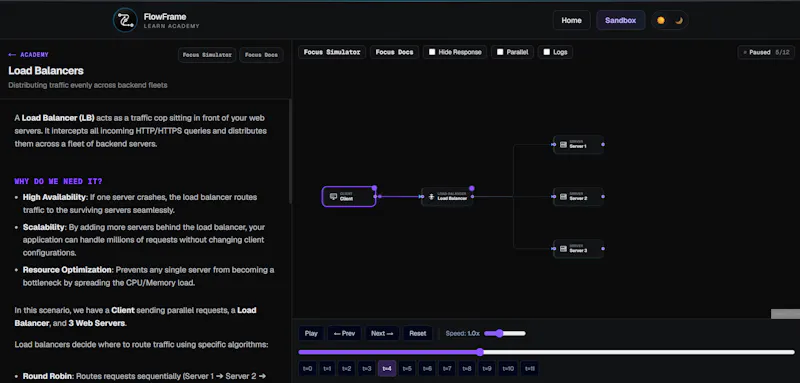The image size is (800, 383).
Task: Click Focus Simulator in the docs panel header
Action: pos(207,55)
